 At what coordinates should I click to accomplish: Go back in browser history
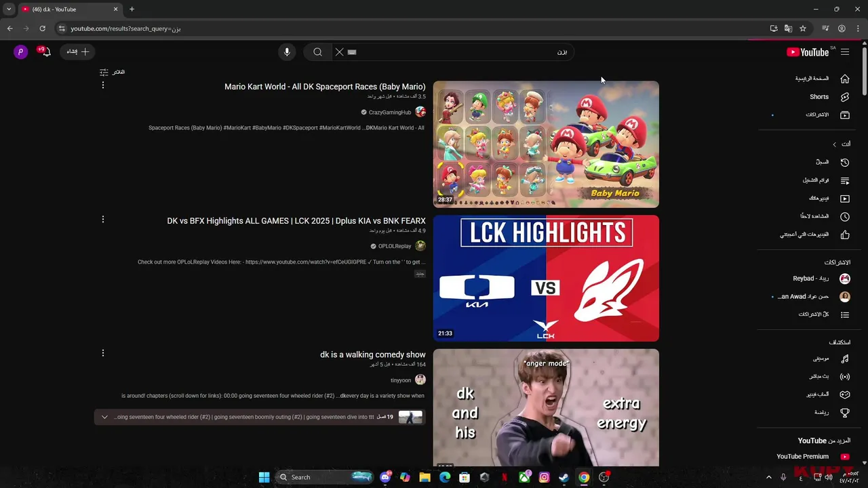9,28
